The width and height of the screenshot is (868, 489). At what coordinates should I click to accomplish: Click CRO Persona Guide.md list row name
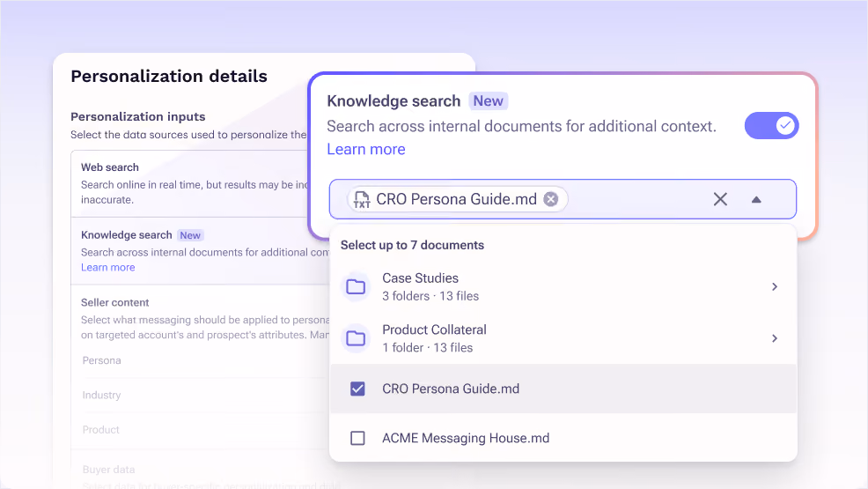coord(451,389)
